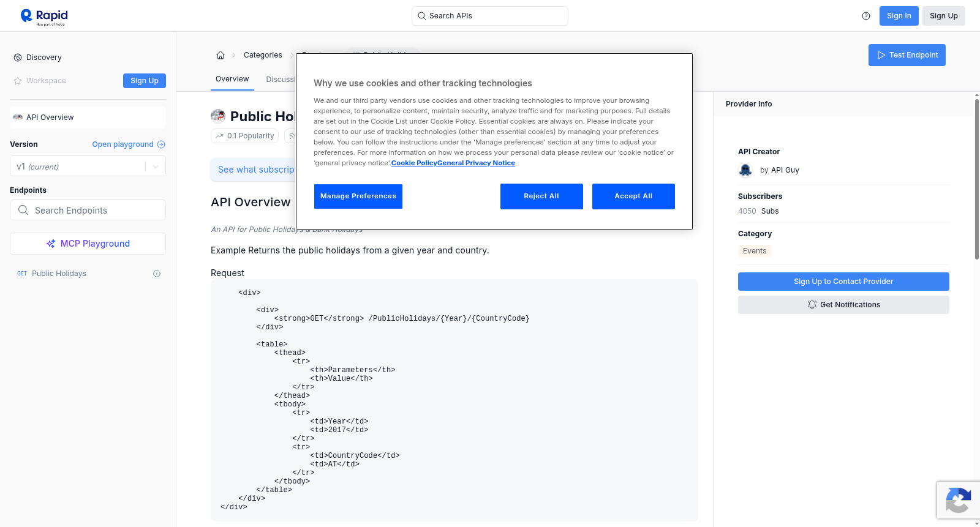Image resolution: width=980 pixels, height=527 pixels.
Task: Click the home breadcrumb icon
Action: [221, 55]
